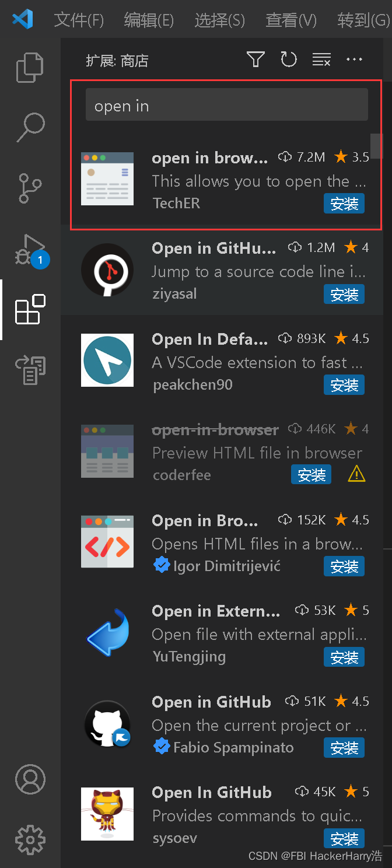Click the deprecated warning icon for coderfee extension
The image size is (392, 868).
(356, 475)
